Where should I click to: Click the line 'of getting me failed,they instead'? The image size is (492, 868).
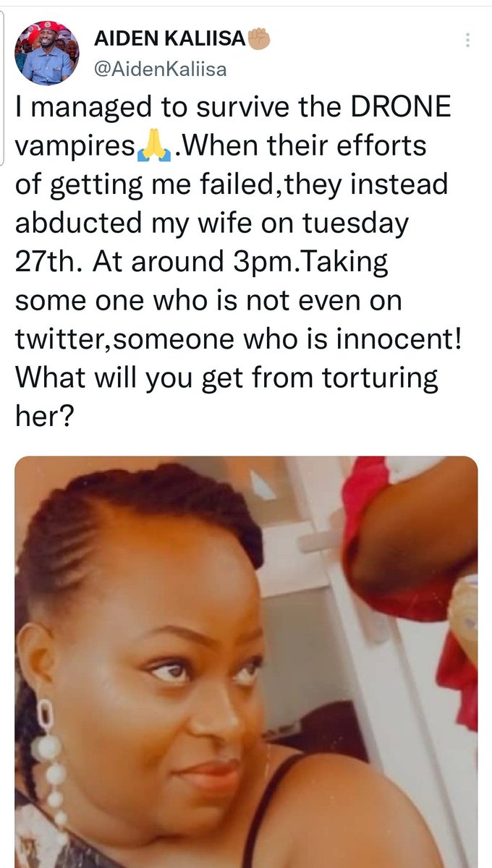(232, 184)
